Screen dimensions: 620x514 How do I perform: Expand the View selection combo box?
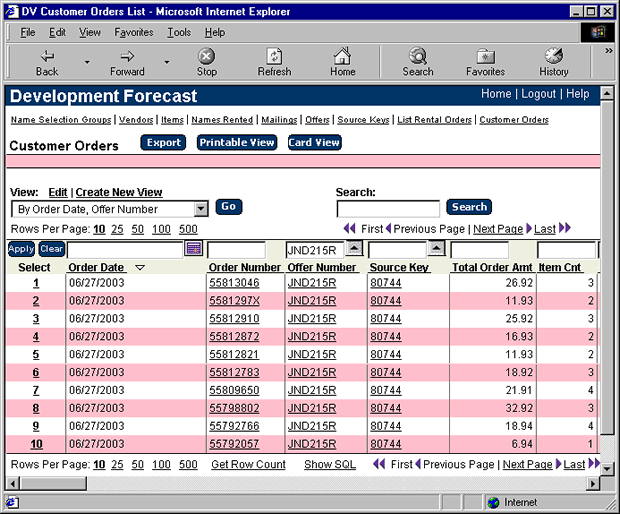point(201,209)
